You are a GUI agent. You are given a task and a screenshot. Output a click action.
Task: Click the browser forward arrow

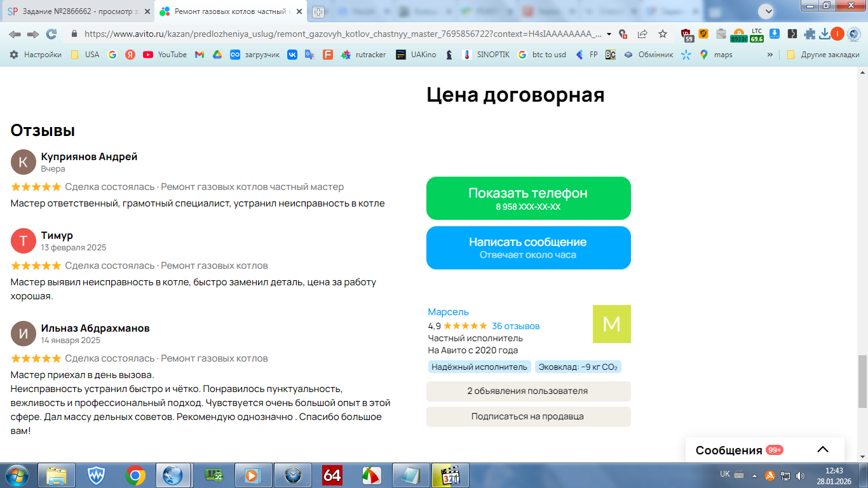coord(33,34)
